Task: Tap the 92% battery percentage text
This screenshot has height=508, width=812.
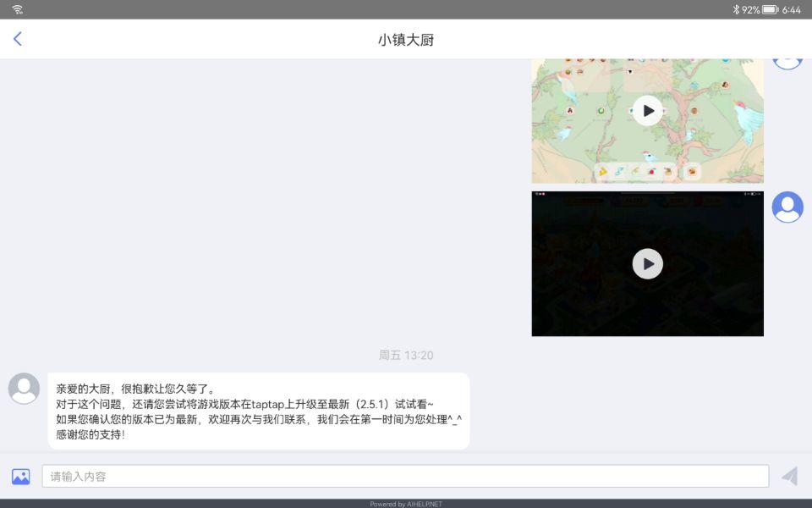Action: click(750, 10)
